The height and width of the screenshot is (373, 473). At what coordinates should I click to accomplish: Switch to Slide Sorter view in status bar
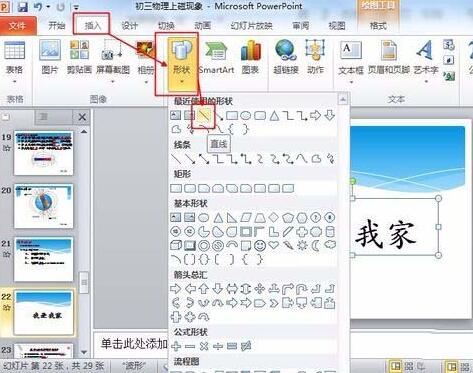pyautogui.click(x=409, y=366)
